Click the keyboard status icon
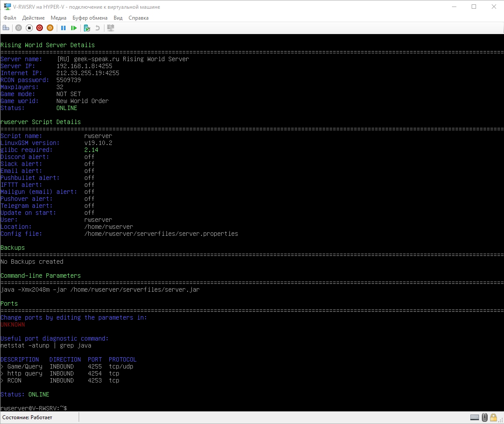The image size is (504, 424). 474,418
